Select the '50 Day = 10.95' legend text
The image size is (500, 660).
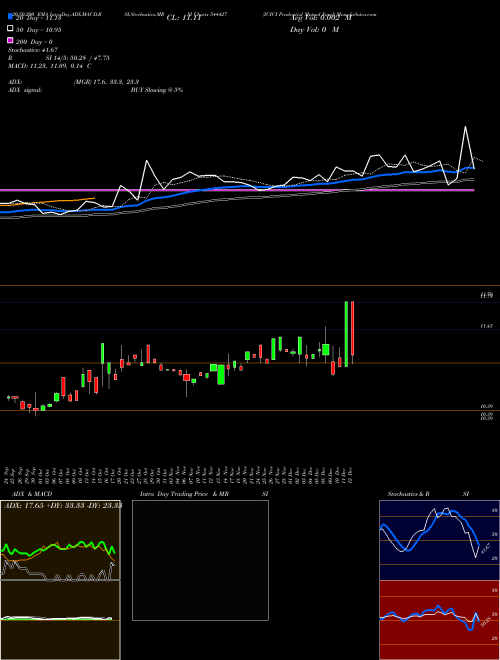pyautogui.click(x=39, y=30)
